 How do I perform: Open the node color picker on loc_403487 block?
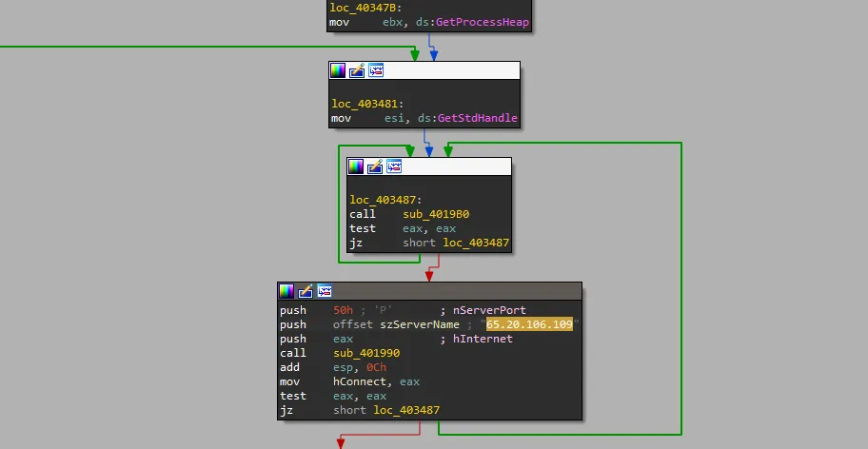tap(356, 166)
